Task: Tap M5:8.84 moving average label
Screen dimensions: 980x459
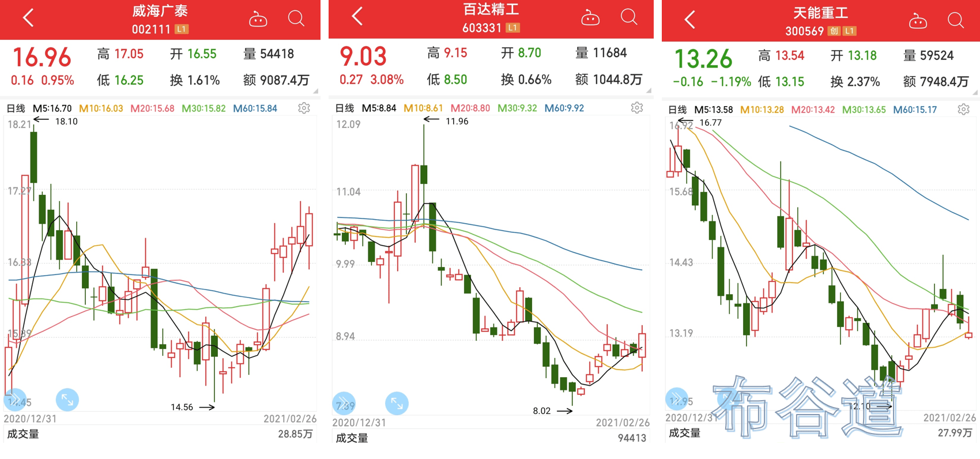Action: (379, 108)
